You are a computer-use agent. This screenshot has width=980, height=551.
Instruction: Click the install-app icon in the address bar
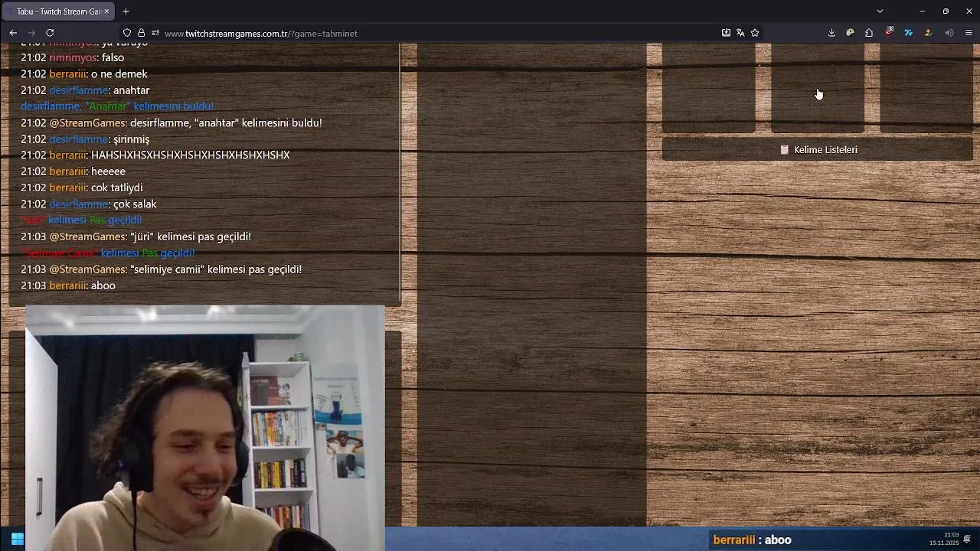726,33
